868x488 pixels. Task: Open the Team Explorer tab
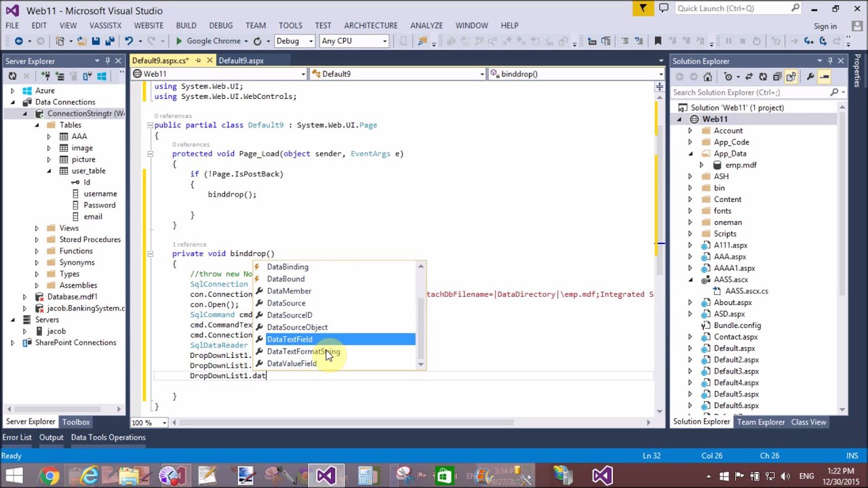coord(761,422)
